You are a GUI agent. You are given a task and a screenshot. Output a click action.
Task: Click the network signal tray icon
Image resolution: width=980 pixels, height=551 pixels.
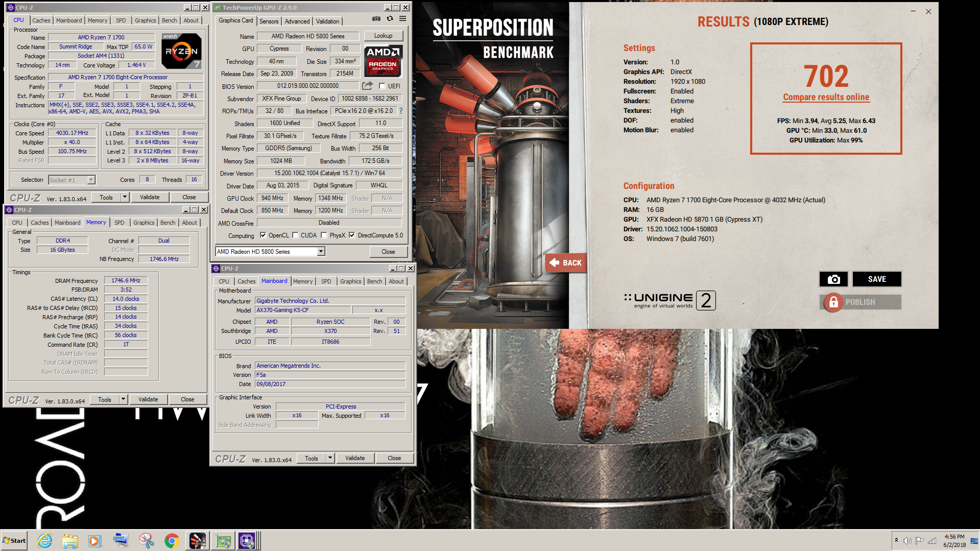[932, 541]
